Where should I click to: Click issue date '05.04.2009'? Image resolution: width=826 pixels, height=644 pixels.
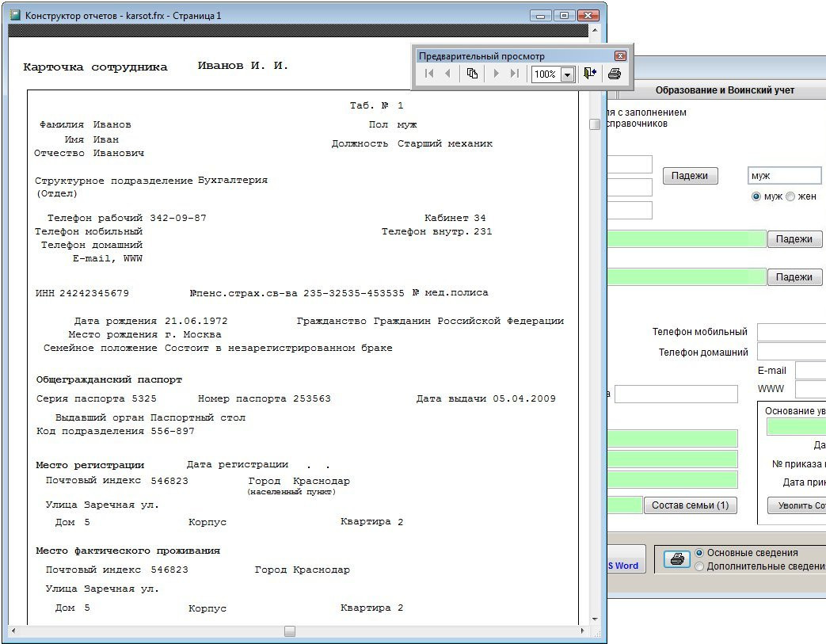coord(524,399)
